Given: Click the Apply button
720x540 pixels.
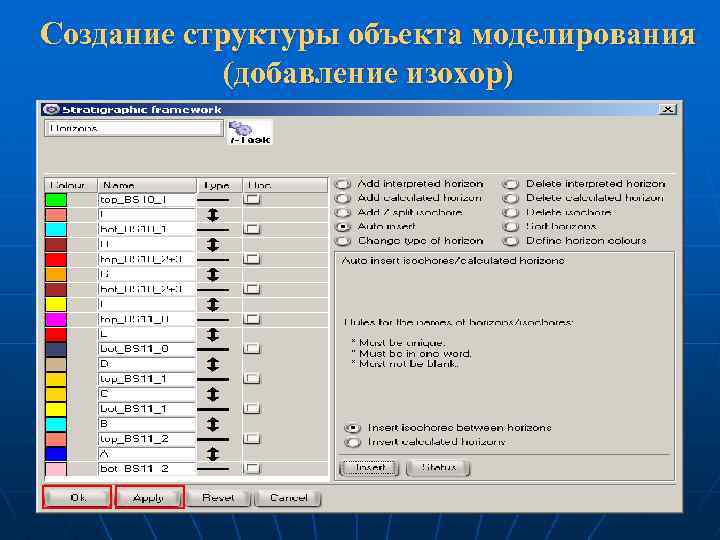Looking at the screenshot, I should pos(150,497).
